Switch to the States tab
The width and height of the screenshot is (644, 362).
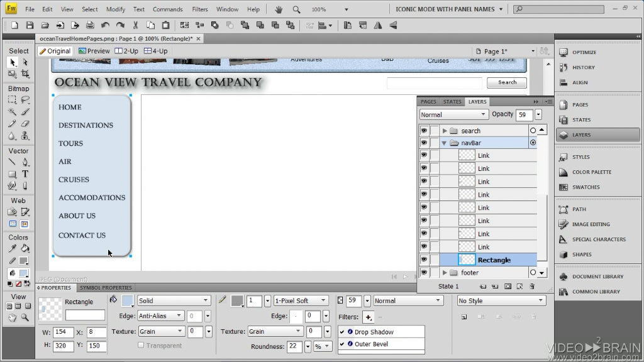tap(452, 102)
